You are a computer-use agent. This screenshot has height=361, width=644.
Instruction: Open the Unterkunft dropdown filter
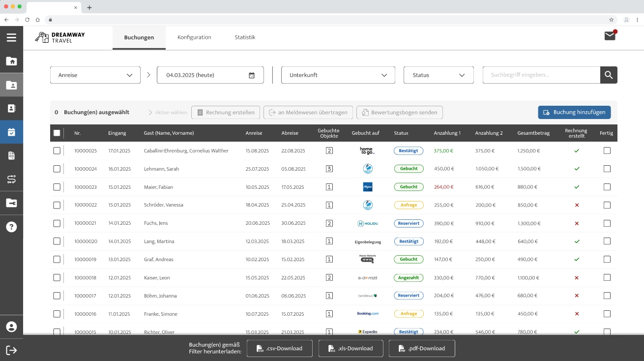pos(338,75)
